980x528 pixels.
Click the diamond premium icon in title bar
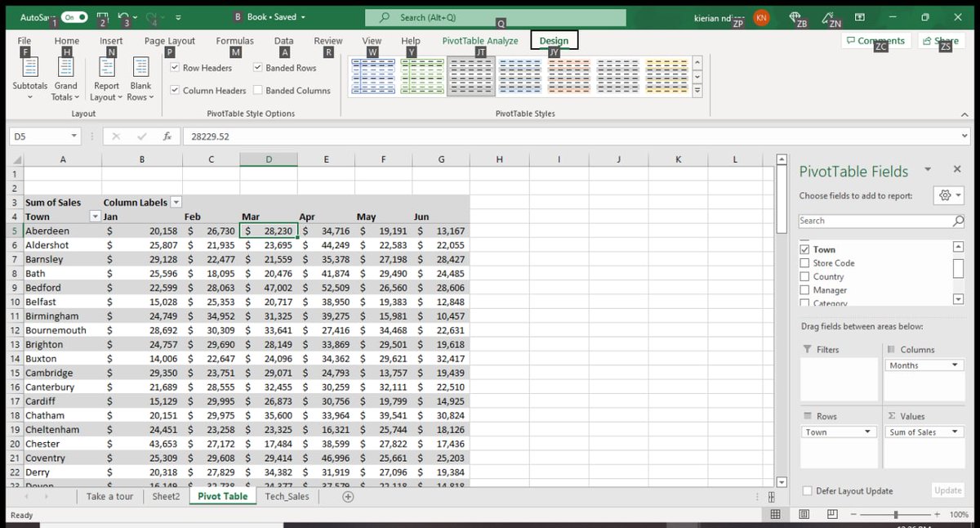[x=795, y=17]
